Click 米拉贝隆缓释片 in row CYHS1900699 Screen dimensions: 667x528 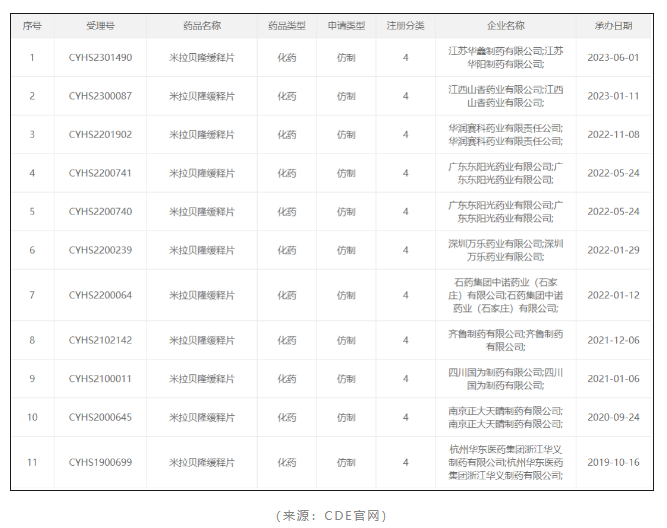point(202,462)
